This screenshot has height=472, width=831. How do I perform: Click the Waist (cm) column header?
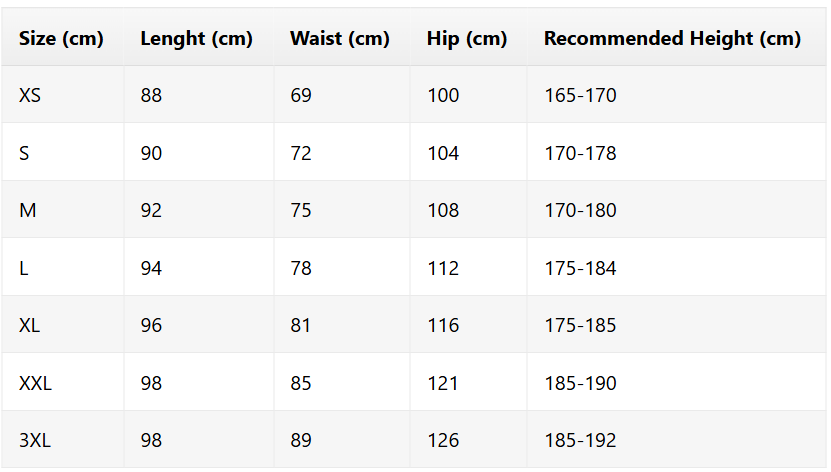click(340, 39)
